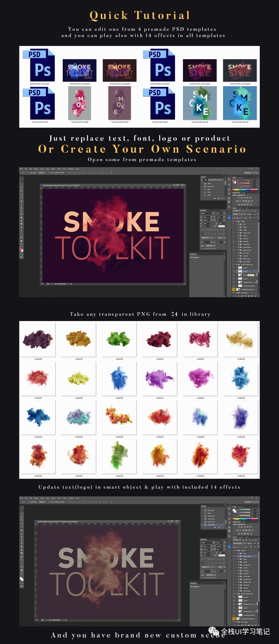The width and height of the screenshot is (279, 644).
Task: Hide Foggy group in lower Photoshop layers
Action: pos(234,559)
